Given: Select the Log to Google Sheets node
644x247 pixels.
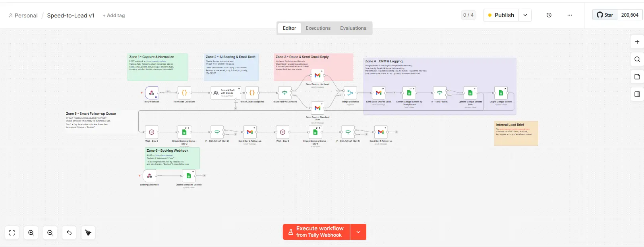Looking at the screenshot, I should [x=501, y=93].
